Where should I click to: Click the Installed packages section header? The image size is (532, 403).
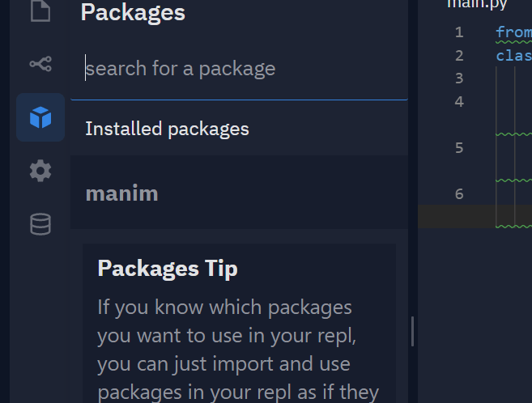click(x=167, y=129)
